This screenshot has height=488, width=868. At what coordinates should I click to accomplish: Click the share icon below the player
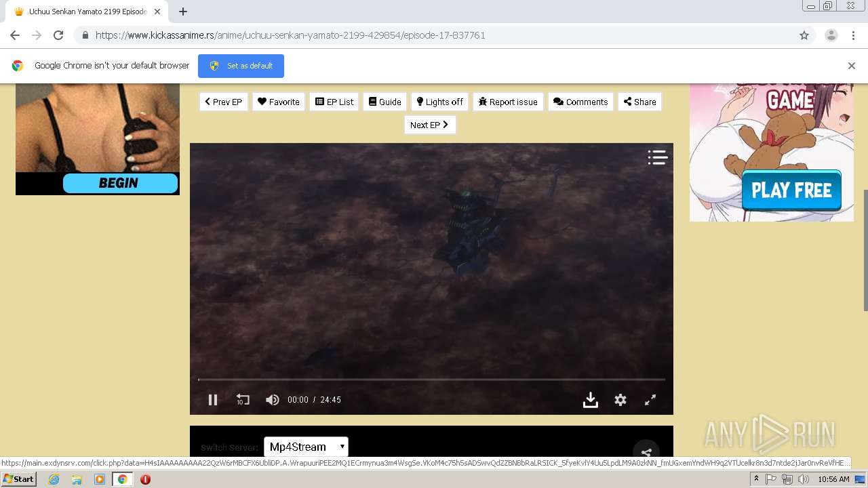coord(646,453)
